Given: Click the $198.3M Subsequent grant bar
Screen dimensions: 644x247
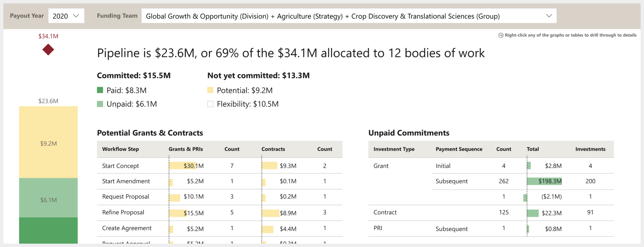Looking at the screenshot, I should tap(544, 181).
